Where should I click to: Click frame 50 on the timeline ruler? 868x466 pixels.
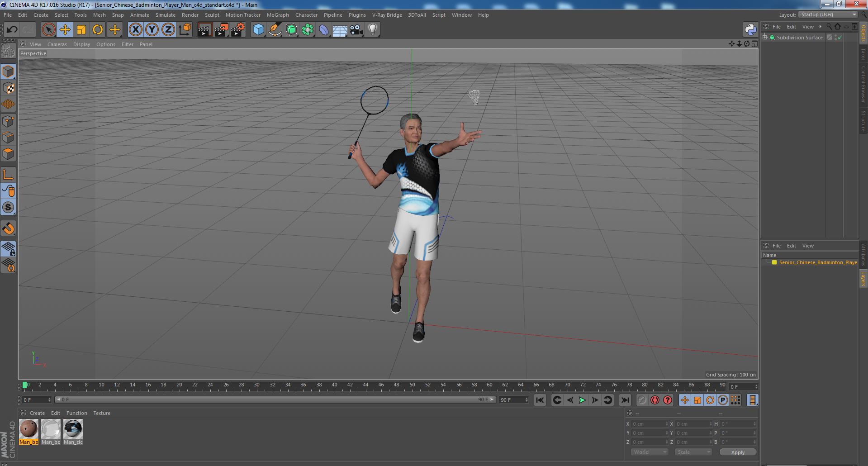[x=412, y=385]
